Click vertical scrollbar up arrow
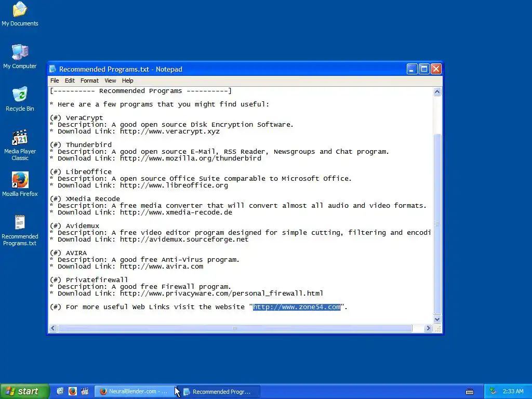This screenshot has height=399, width=532. [x=437, y=91]
